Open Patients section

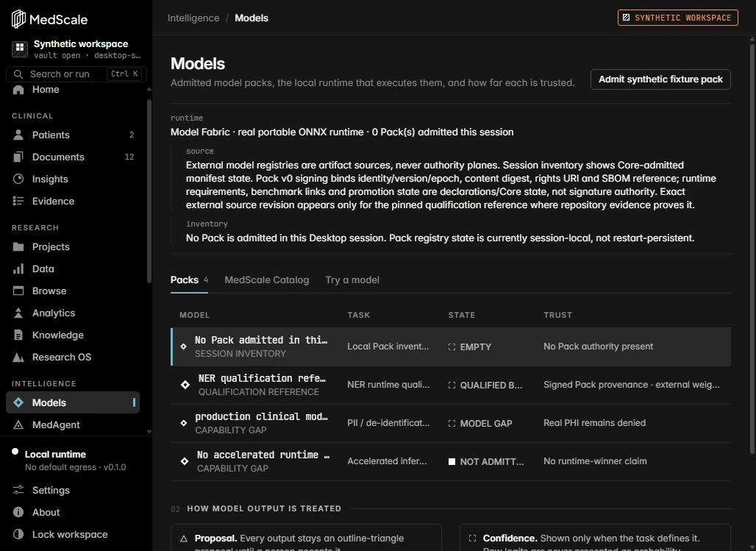click(74, 135)
